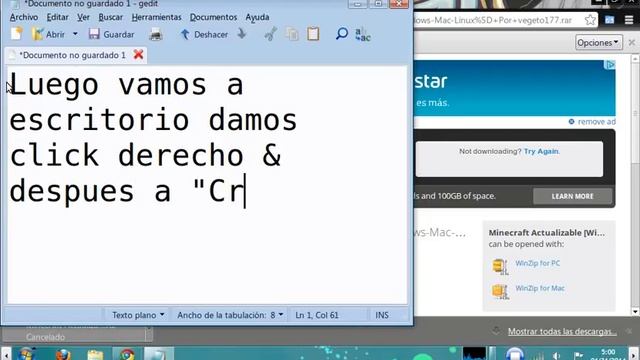Open the WinZip for Mac link
Screen dimensions: 640x360
[540, 288]
